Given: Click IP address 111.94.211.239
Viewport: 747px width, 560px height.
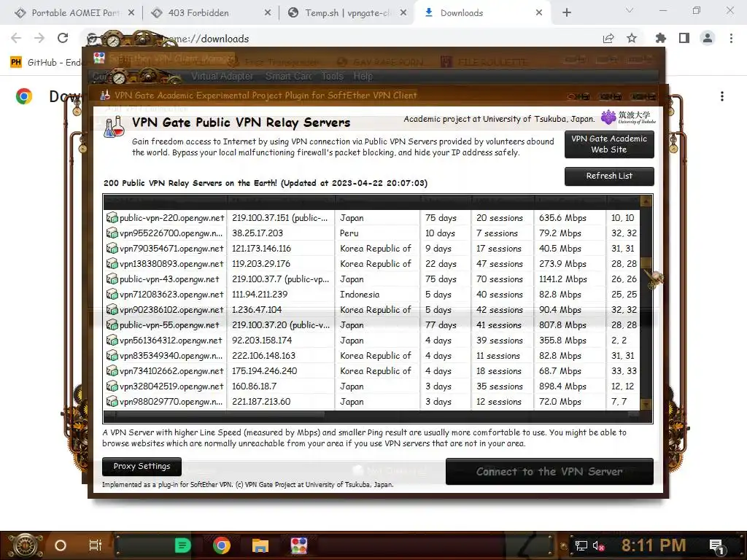Looking at the screenshot, I should coord(260,295).
